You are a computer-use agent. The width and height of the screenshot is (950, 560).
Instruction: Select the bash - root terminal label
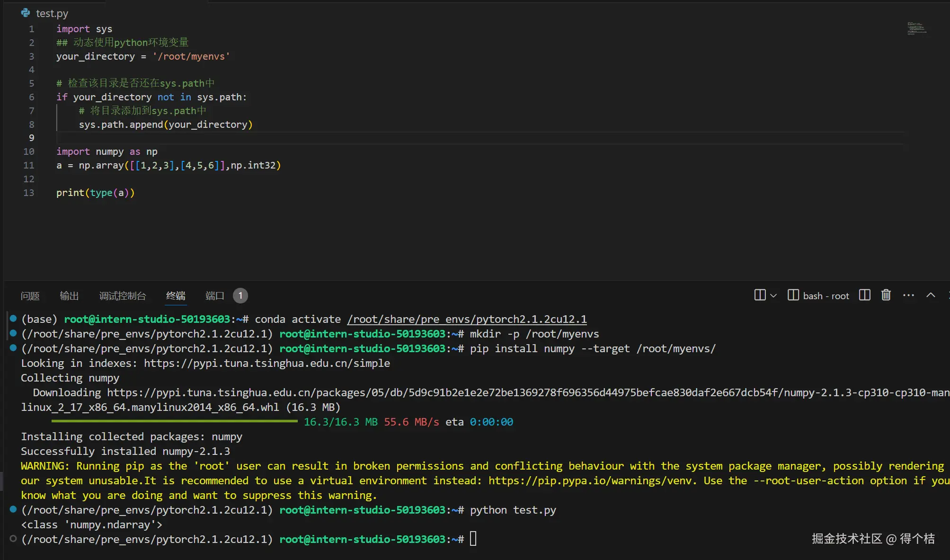coord(826,296)
